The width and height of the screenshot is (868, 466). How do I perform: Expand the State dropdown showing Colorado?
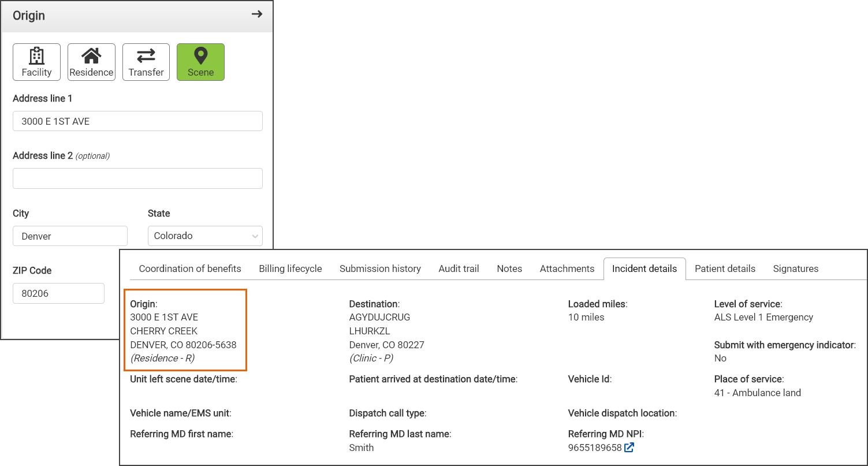tap(205, 236)
